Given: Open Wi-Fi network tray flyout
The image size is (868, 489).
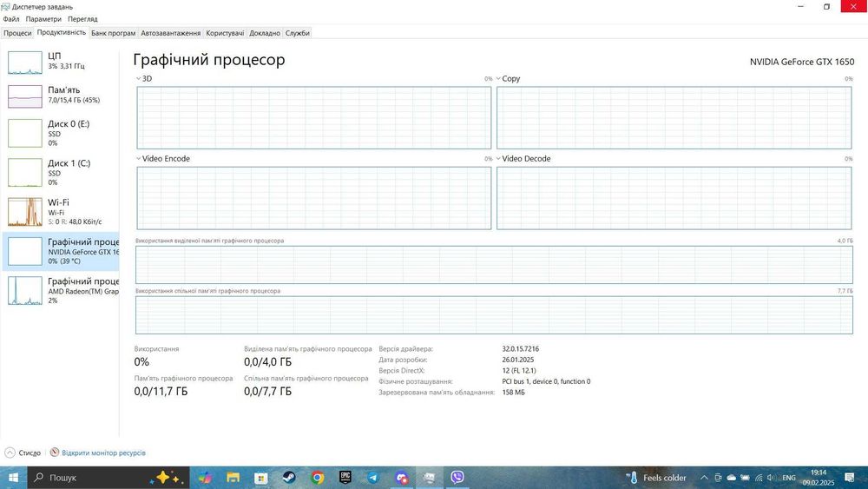Looking at the screenshot, I should click(x=759, y=478).
